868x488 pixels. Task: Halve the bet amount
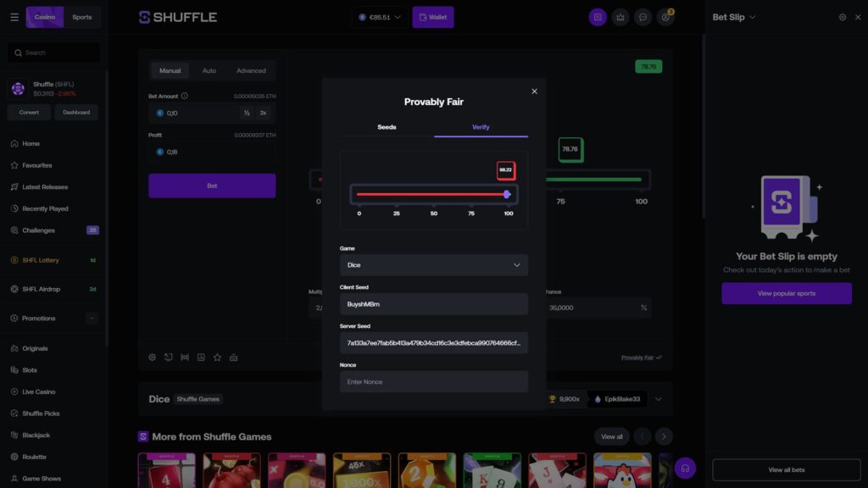247,113
